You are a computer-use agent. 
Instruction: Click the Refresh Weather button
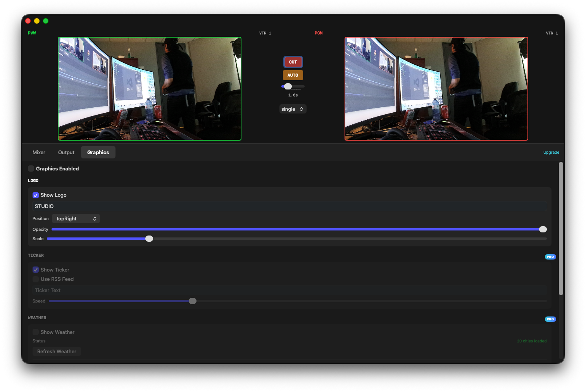point(57,351)
